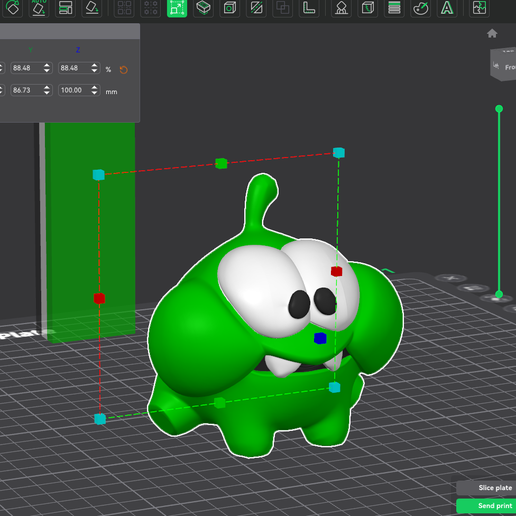This screenshot has height=516, width=516.
Task: Open the support painting tool
Action: 341,8
